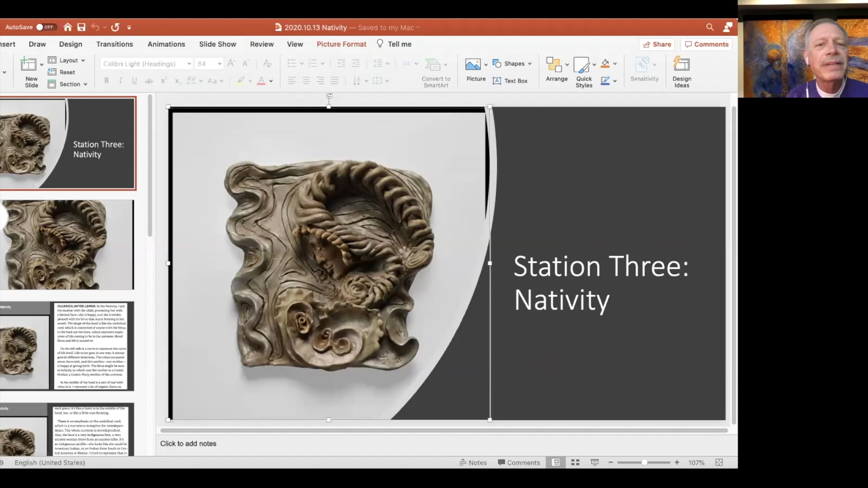Toggle the Notes pane in status bar
Image resolution: width=868 pixels, height=488 pixels.
coord(473,462)
